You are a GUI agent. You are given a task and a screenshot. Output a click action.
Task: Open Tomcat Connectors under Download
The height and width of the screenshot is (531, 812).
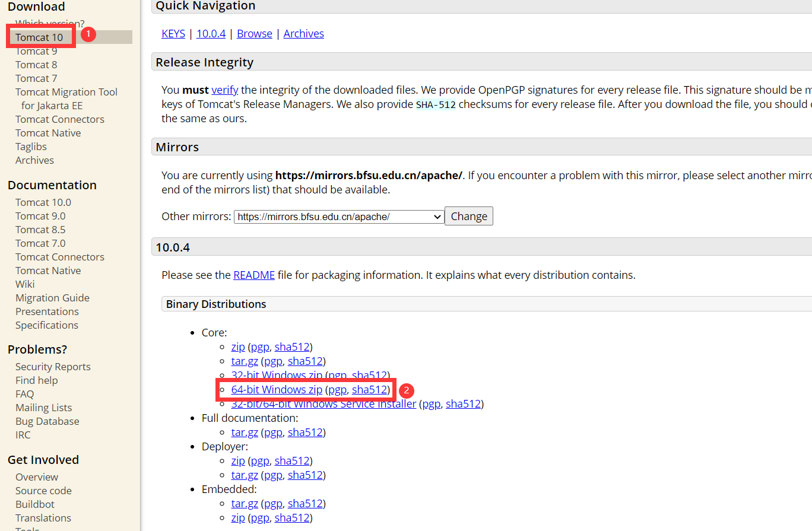point(60,119)
